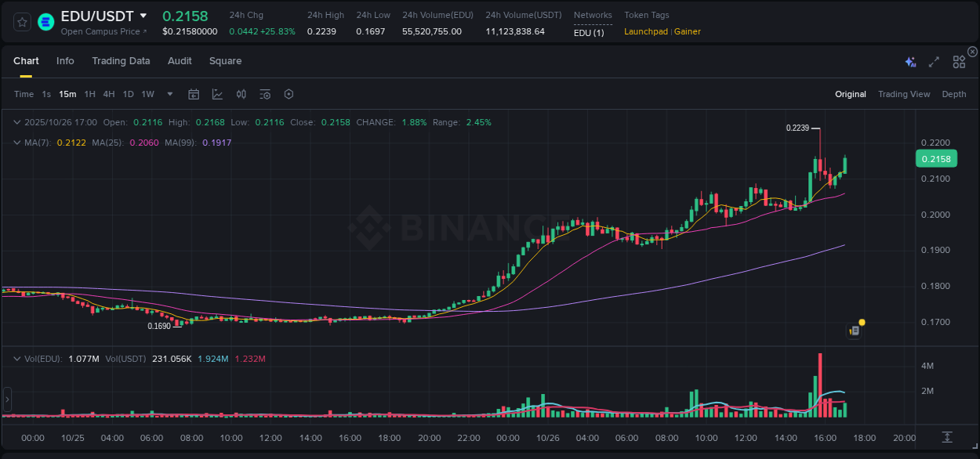
Task: Open the EDU/USDT pair dropdown
Action: [x=142, y=15]
